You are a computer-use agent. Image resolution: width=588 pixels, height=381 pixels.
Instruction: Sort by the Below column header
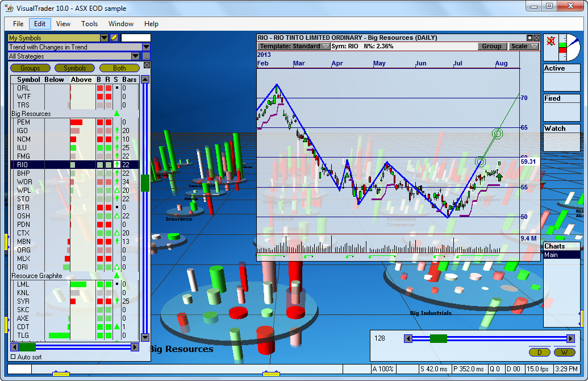[x=55, y=79]
